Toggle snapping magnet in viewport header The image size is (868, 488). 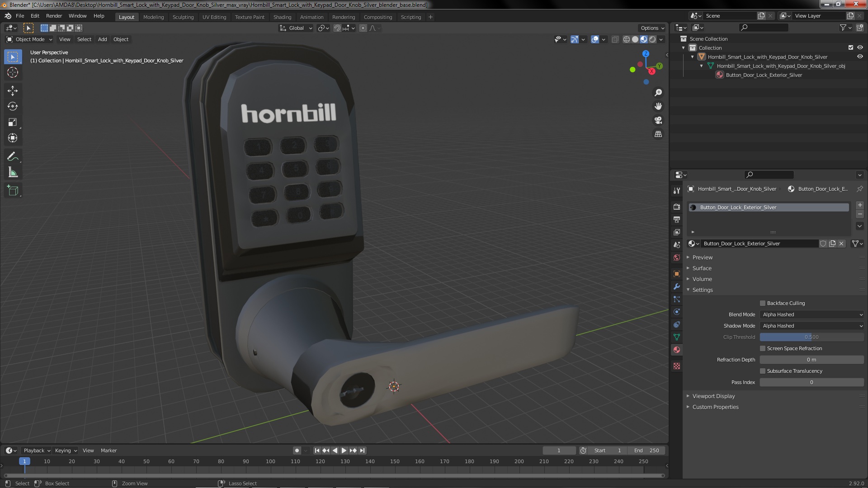point(337,28)
